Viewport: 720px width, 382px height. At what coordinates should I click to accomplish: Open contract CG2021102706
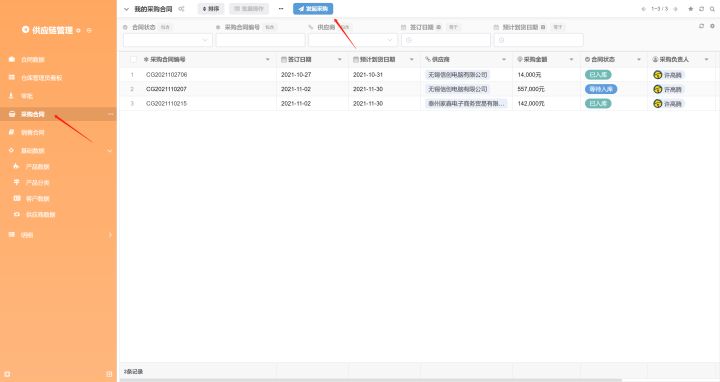pos(166,74)
